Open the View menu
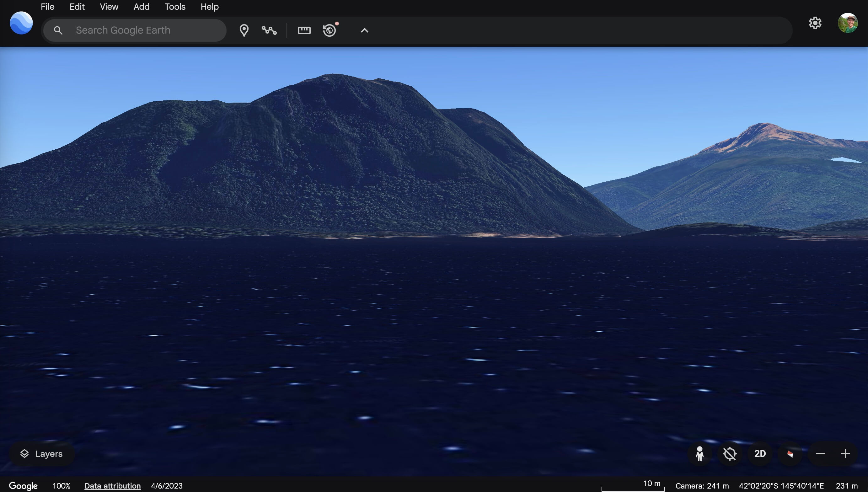The height and width of the screenshot is (492, 868). point(109,7)
